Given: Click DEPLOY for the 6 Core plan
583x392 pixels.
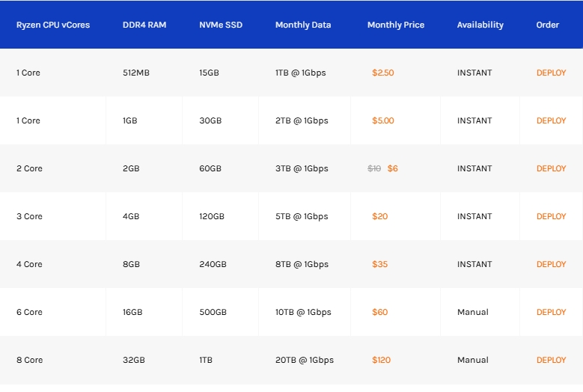Looking at the screenshot, I should point(551,312).
